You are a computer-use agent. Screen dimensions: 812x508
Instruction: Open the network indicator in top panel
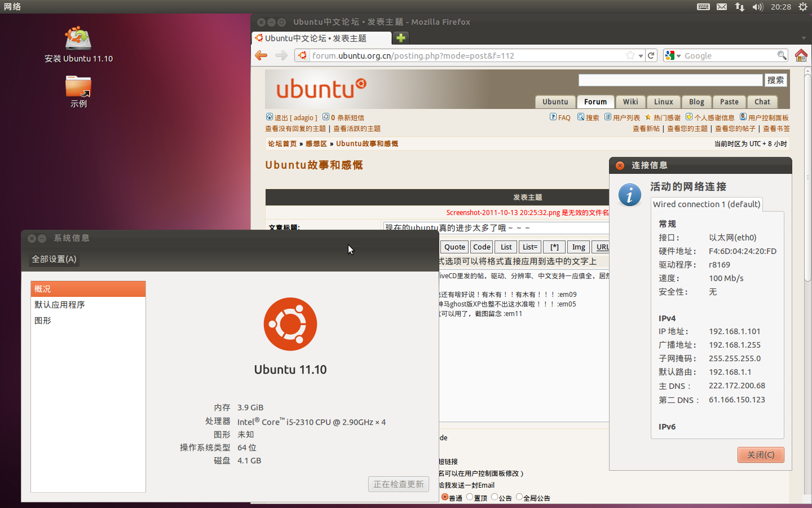740,7
